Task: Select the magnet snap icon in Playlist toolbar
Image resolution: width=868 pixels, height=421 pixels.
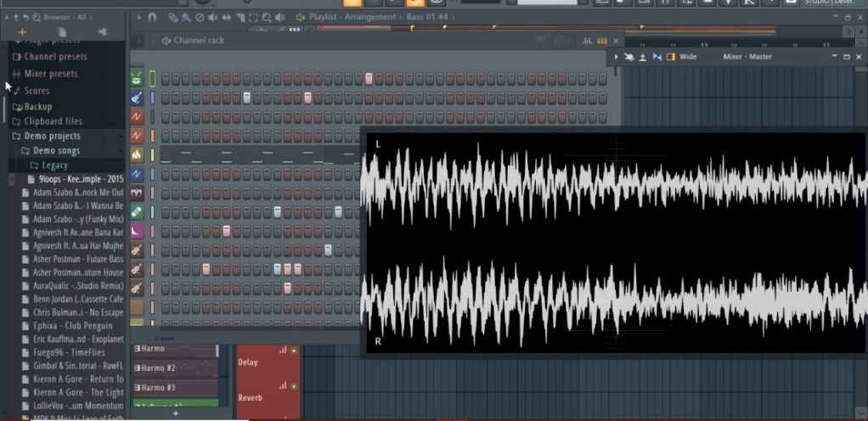Action: pyautogui.click(x=152, y=17)
